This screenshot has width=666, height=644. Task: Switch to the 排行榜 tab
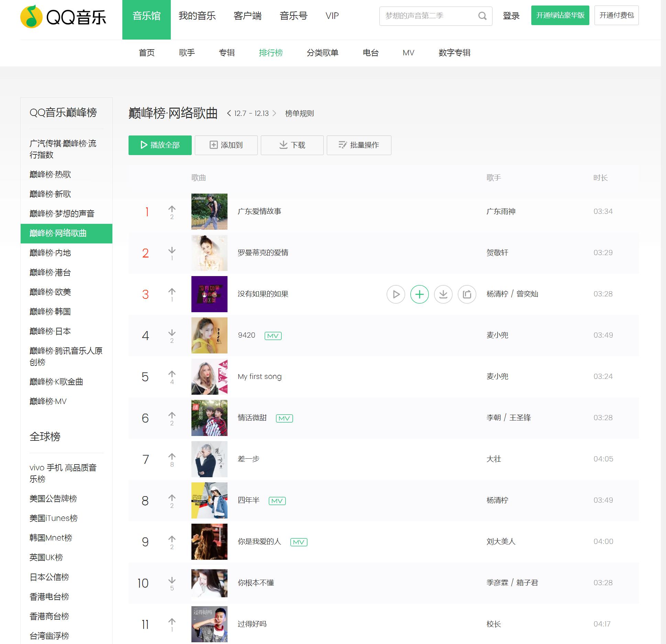pos(271,53)
